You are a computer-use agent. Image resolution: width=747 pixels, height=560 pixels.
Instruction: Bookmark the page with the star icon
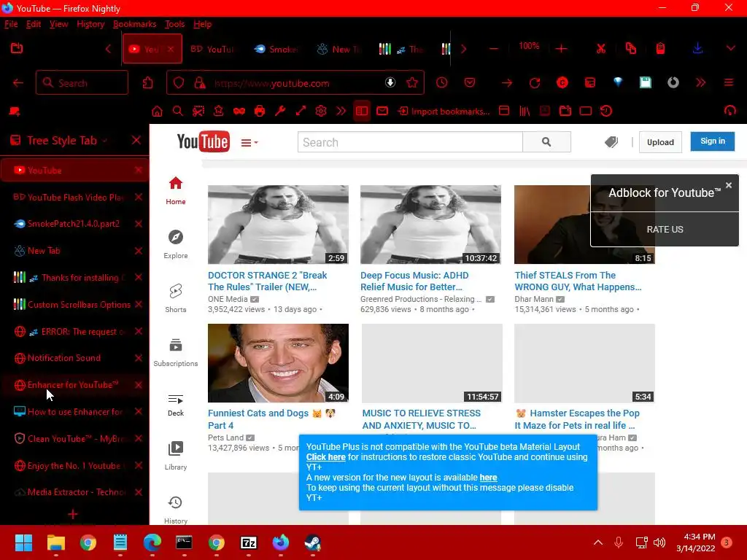[412, 82]
